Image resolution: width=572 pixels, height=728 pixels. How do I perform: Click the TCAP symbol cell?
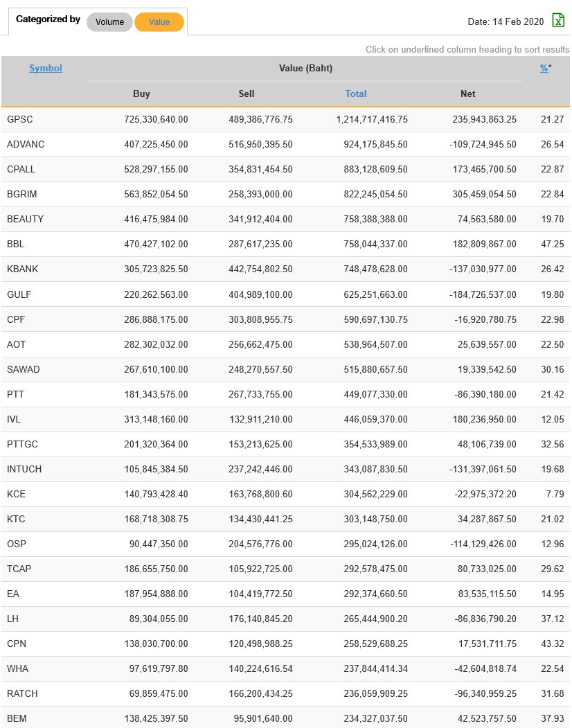tap(19, 569)
